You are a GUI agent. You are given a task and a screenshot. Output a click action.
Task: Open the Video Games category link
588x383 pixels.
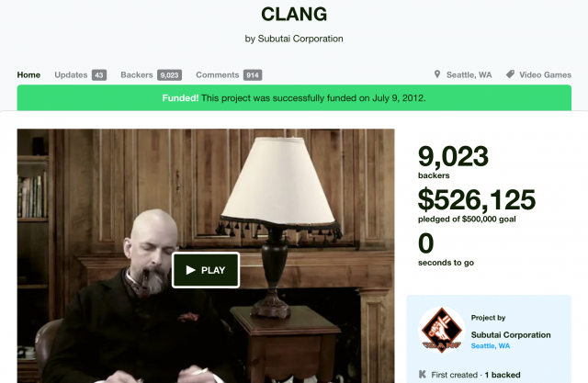pyautogui.click(x=545, y=75)
